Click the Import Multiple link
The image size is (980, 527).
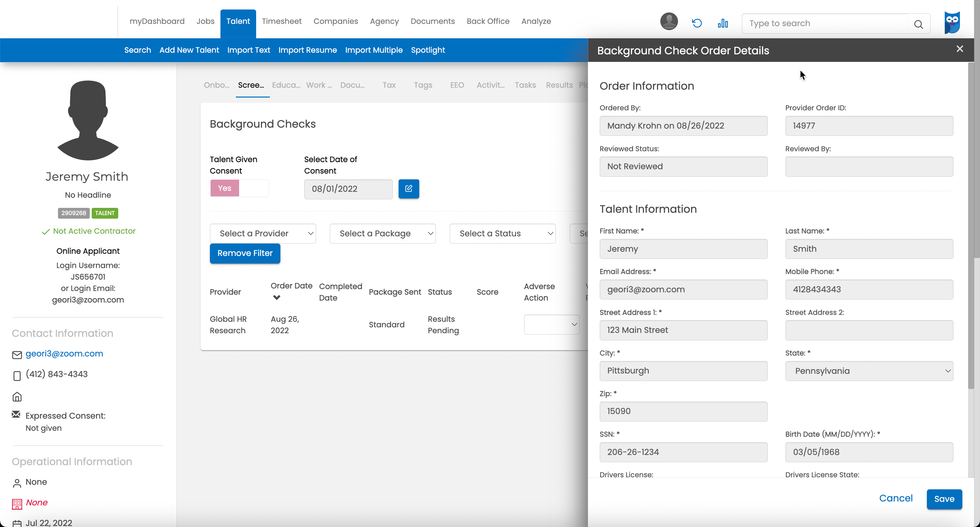pos(374,50)
